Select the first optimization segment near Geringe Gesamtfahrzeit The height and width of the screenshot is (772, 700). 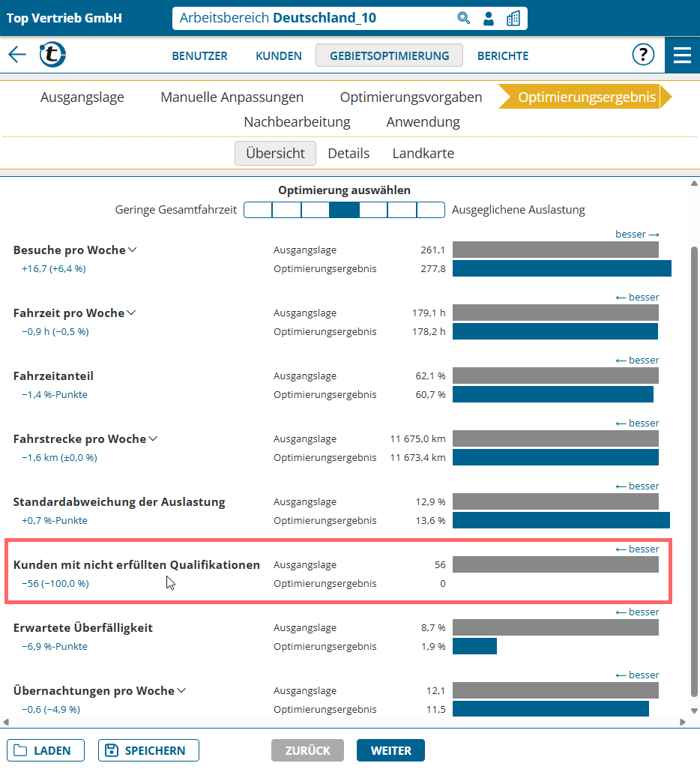(258, 210)
